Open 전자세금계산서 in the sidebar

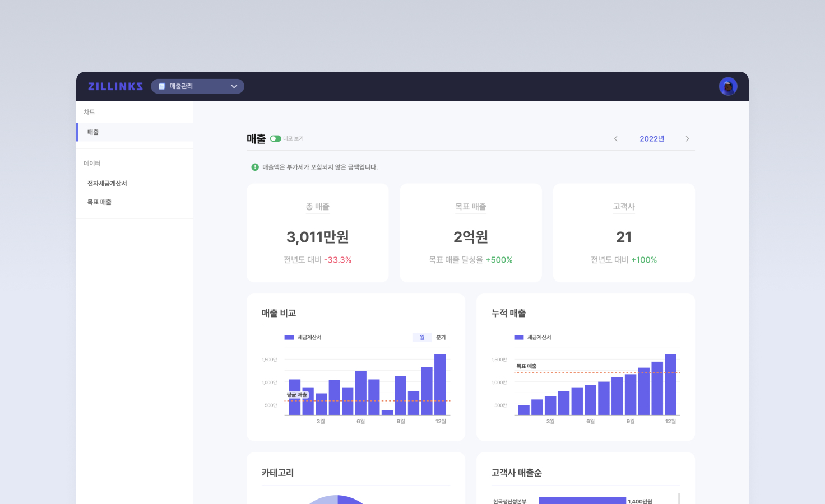(107, 184)
